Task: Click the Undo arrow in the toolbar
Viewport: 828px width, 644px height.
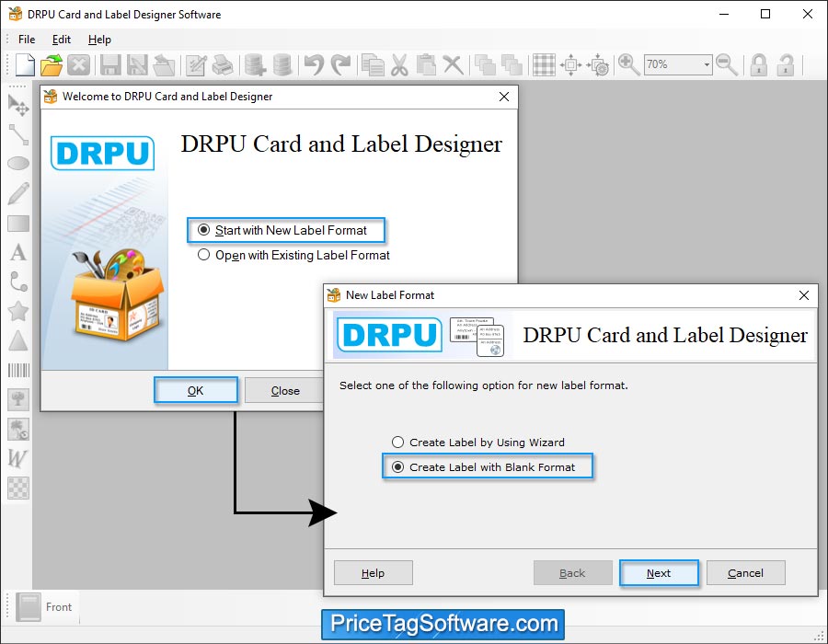Action: click(314, 65)
